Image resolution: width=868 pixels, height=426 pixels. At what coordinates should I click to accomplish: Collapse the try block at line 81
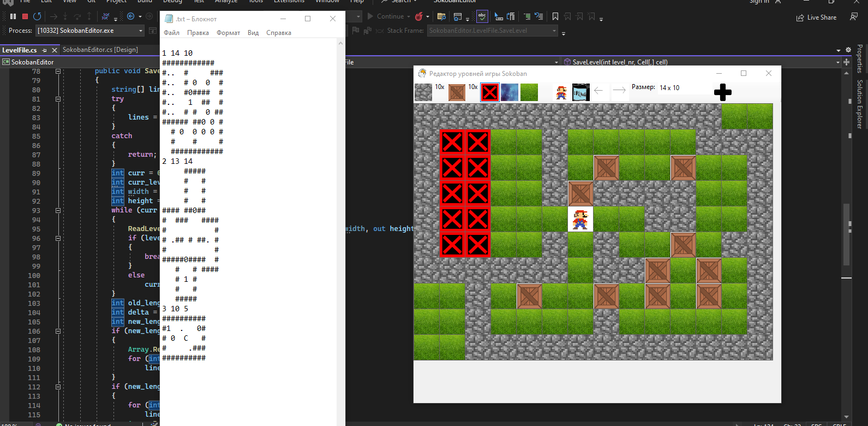click(58, 99)
